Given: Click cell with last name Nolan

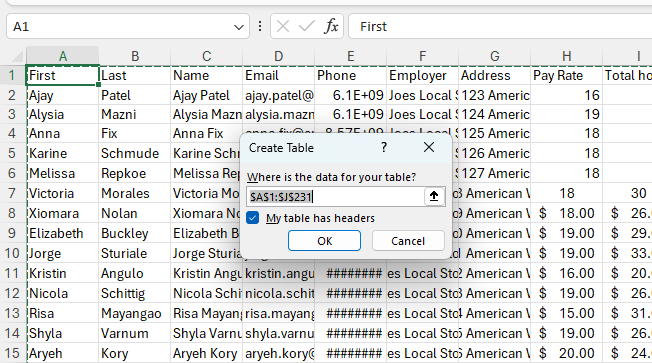Looking at the screenshot, I should point(135,213).
